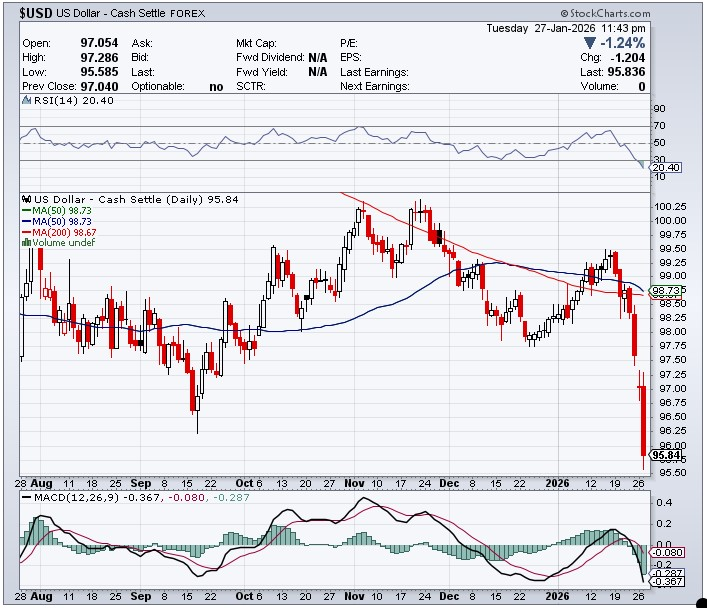Click the Fwd Yield N/A value

pyautogui.click(x=318, y=72)
